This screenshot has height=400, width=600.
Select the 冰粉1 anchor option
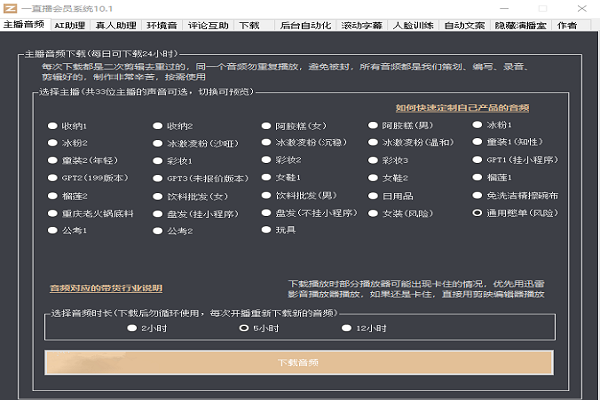477,127
